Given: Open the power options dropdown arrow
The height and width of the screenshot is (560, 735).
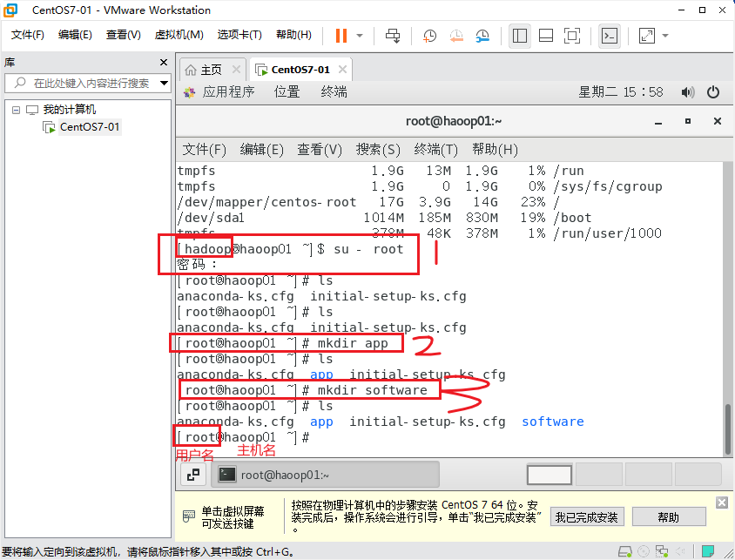Looking at the screenshot, I should (360, 36).
